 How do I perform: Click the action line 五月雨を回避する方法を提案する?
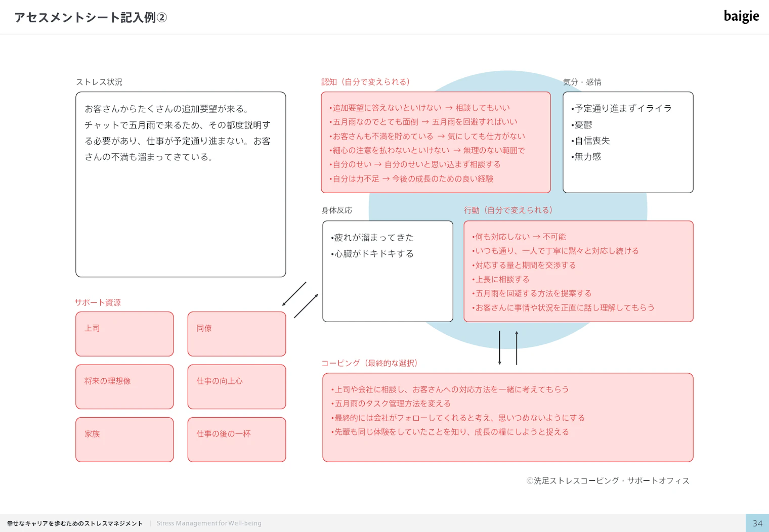tap(531, 293)
